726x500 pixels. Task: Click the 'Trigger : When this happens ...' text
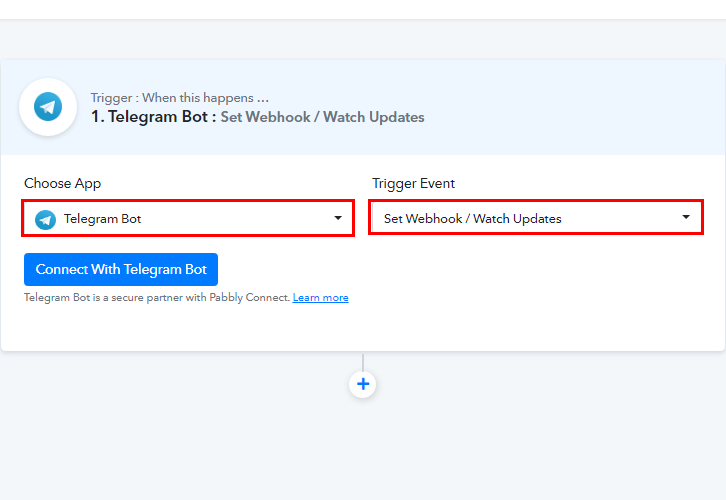180,98
